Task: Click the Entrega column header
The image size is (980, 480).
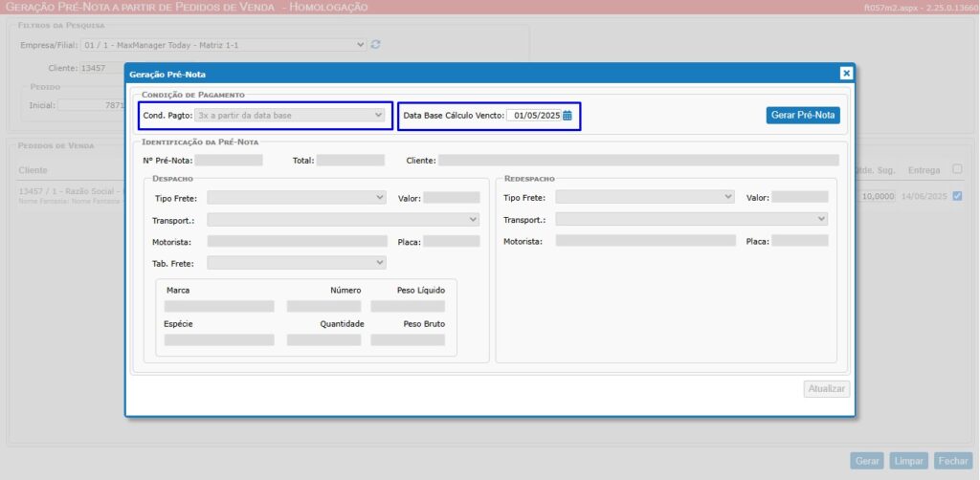Action: point(924,170)
